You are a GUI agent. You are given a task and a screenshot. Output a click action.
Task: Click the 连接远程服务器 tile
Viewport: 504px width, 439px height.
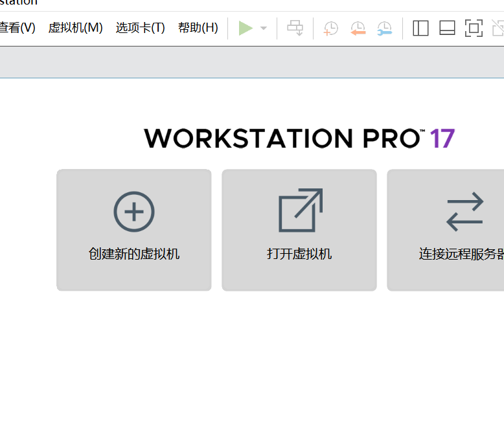(x=446, y=230)
